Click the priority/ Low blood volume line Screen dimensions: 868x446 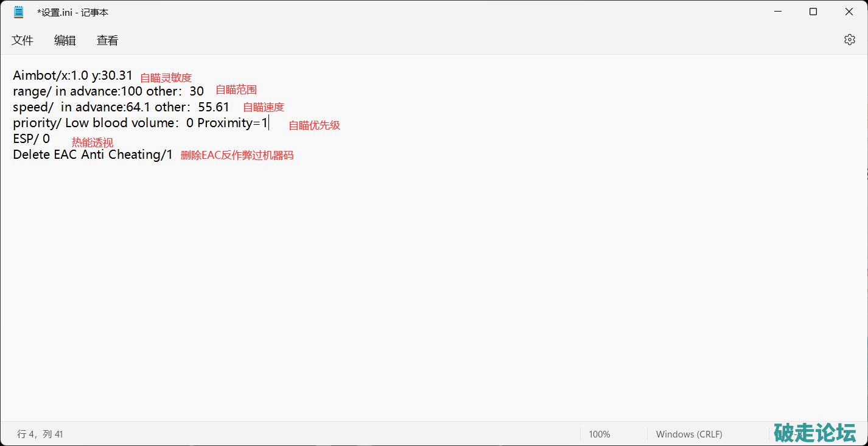click(x=140, y=123)
